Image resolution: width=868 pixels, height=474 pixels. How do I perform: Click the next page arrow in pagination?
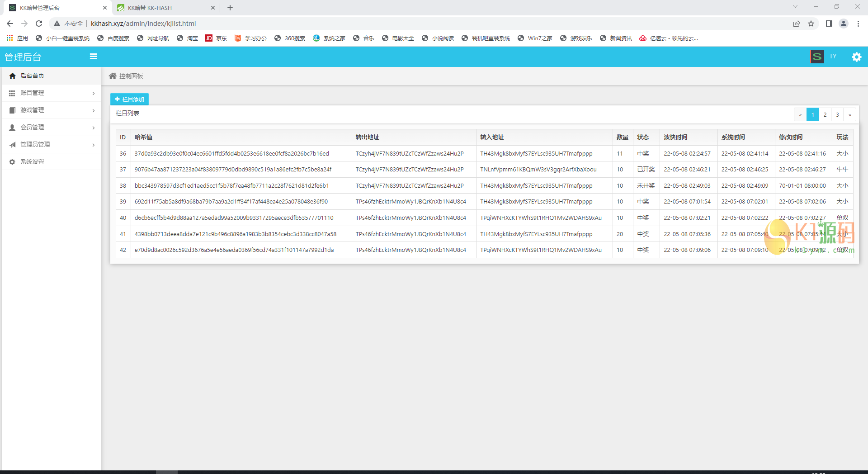tap(850, 115)
